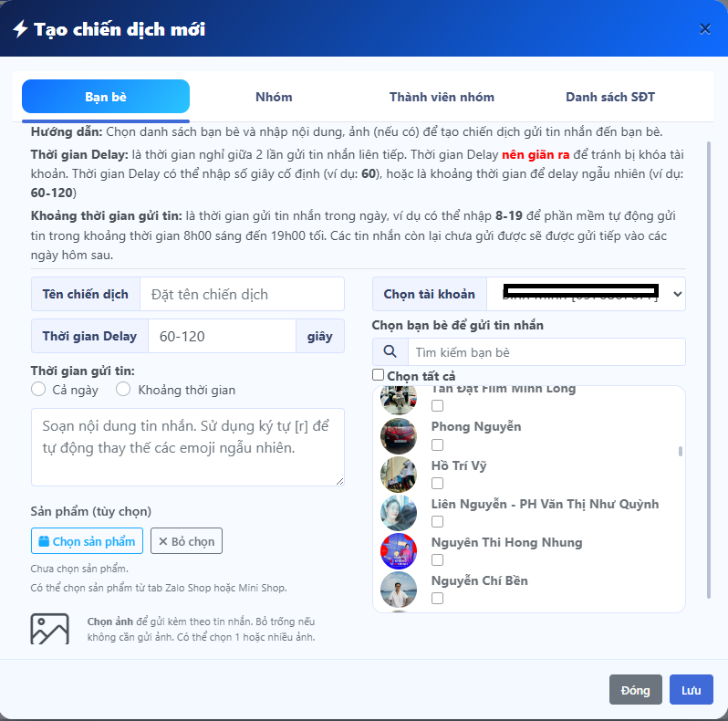
Task: Click Phong Nguyễn's avatar
Action: point(399,436)
